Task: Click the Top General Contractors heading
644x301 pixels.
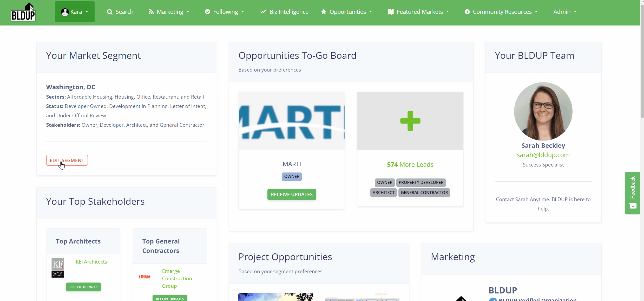Action: coord(161,246)
